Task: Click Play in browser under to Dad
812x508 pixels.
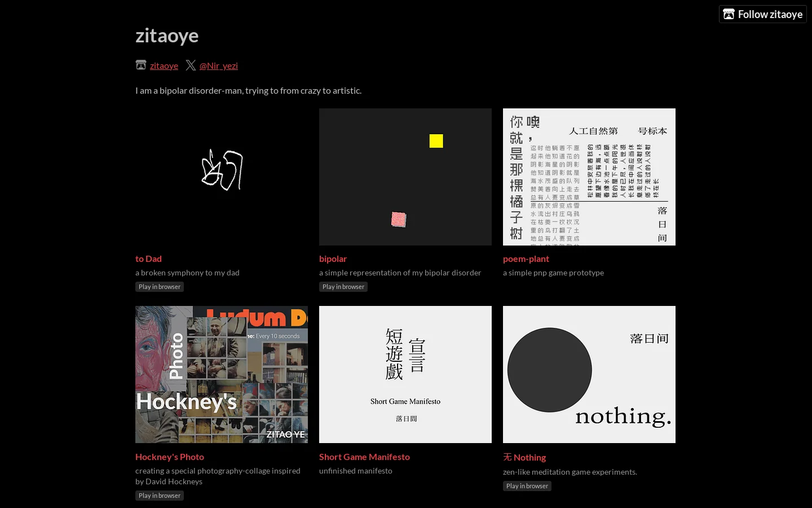Action: (160, 287)
